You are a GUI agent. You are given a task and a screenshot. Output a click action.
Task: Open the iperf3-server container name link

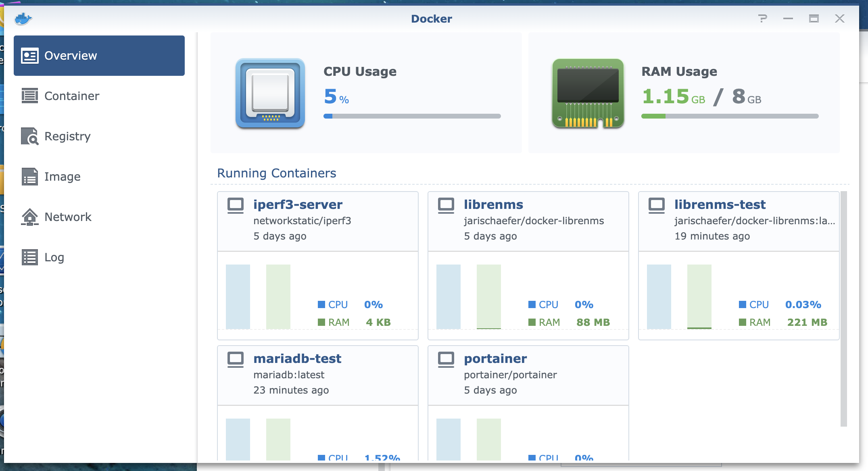(298, 204)
